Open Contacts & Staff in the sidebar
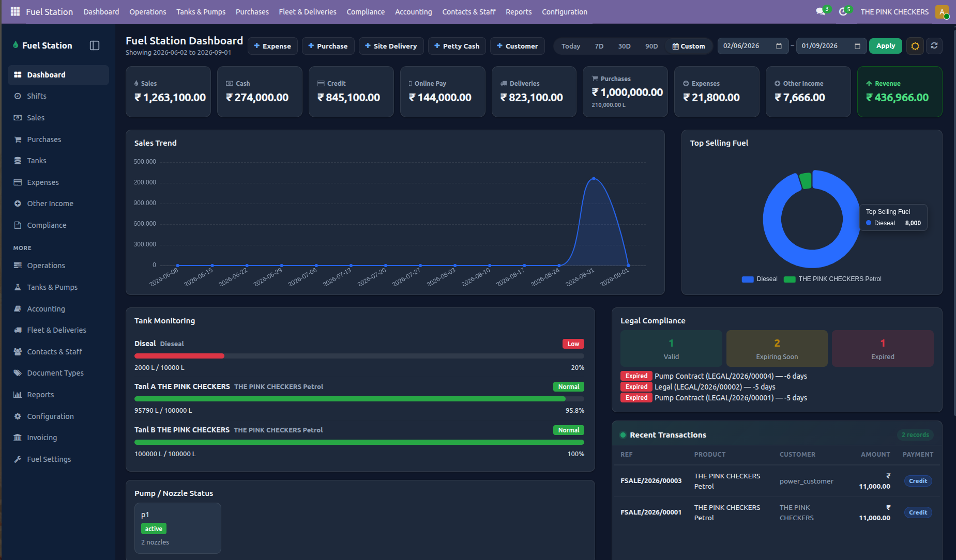Image resolution: width=956 pixels, height=560 pixels. point(58,352)
